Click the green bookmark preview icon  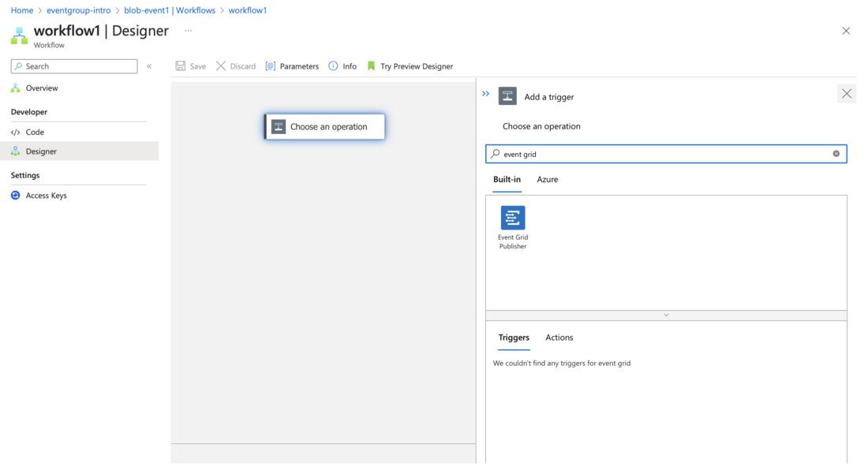[x=371, y=65]
